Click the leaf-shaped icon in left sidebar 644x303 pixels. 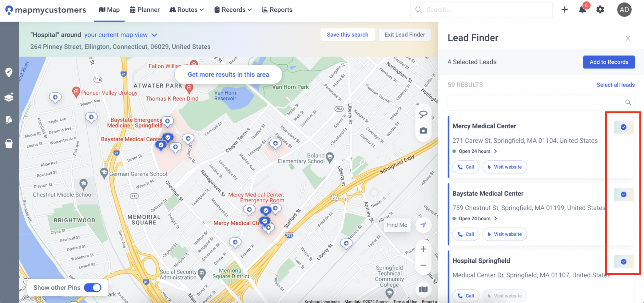(x=9, y=120)
